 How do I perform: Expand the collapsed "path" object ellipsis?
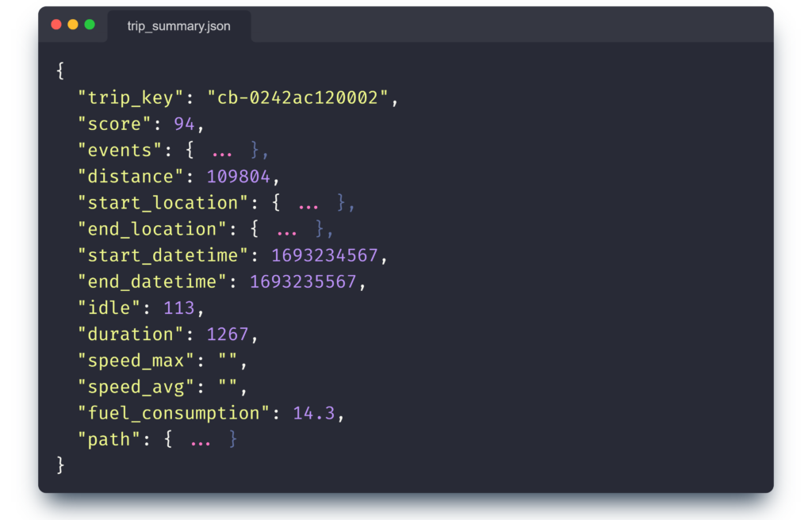(x=201, y=440)
